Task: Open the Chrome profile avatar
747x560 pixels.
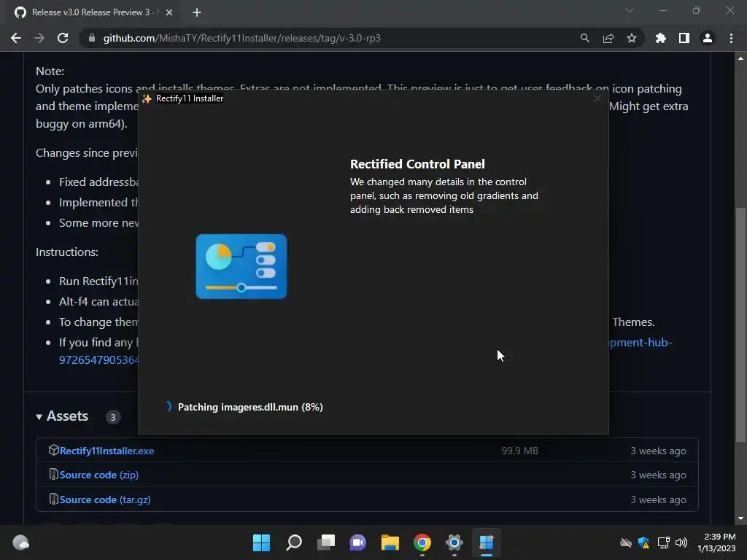Action: coord(708,38)
